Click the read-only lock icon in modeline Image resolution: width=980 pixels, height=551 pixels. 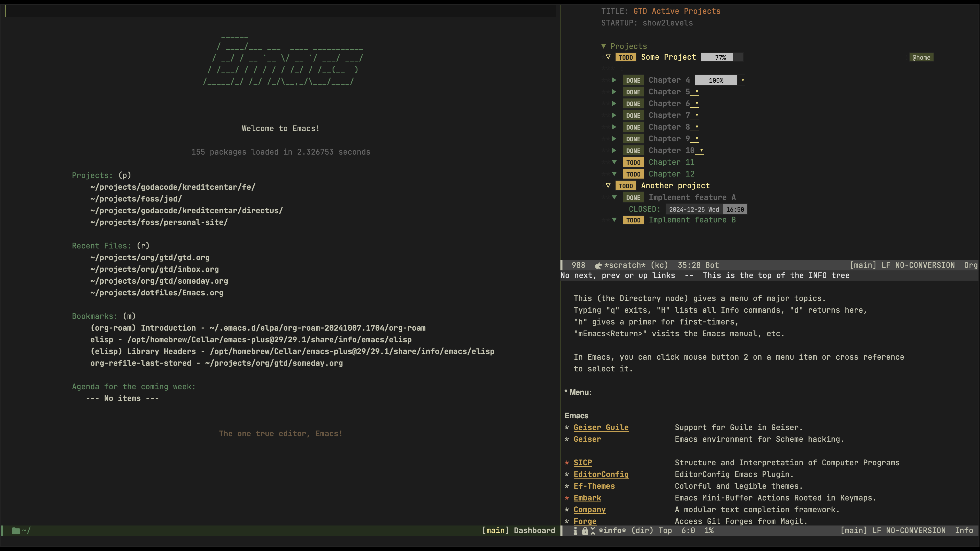(x=585, y=531)
